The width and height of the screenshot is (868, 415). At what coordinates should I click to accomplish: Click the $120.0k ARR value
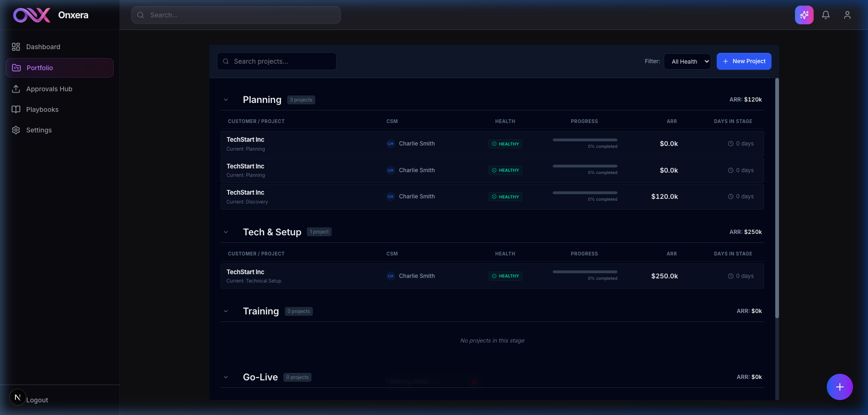pyautogui.click(x=664, y=197)
